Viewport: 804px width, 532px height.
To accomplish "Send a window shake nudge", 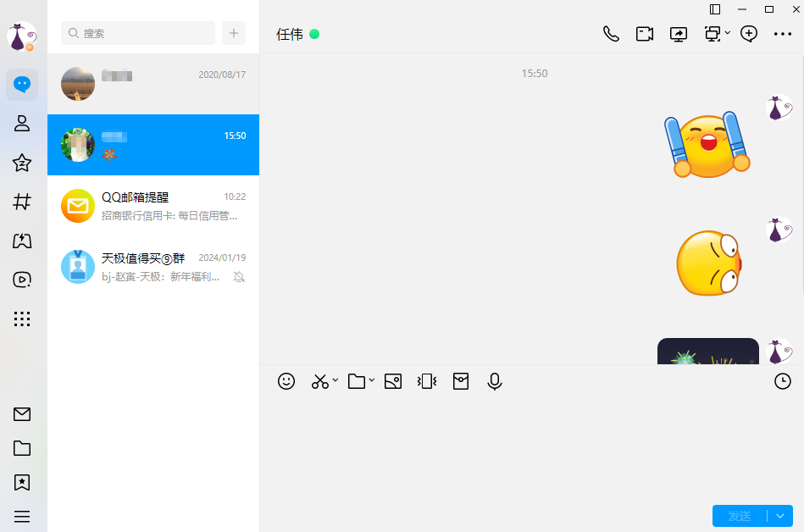I will point(427,381).
